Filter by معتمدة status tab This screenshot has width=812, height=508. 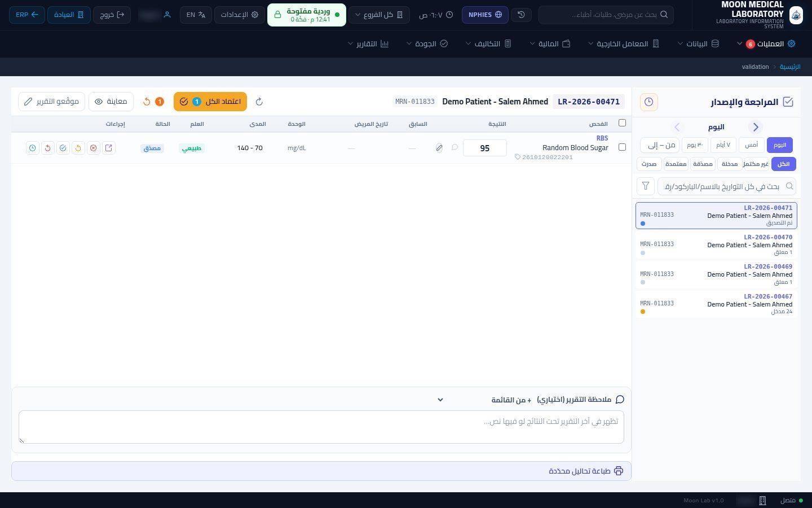click(x=676, y=164)
